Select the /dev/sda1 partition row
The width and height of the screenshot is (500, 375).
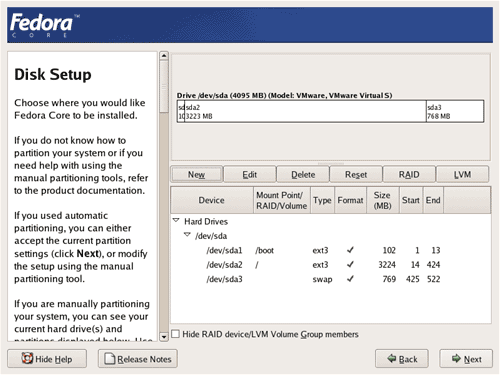coord(331,250)
